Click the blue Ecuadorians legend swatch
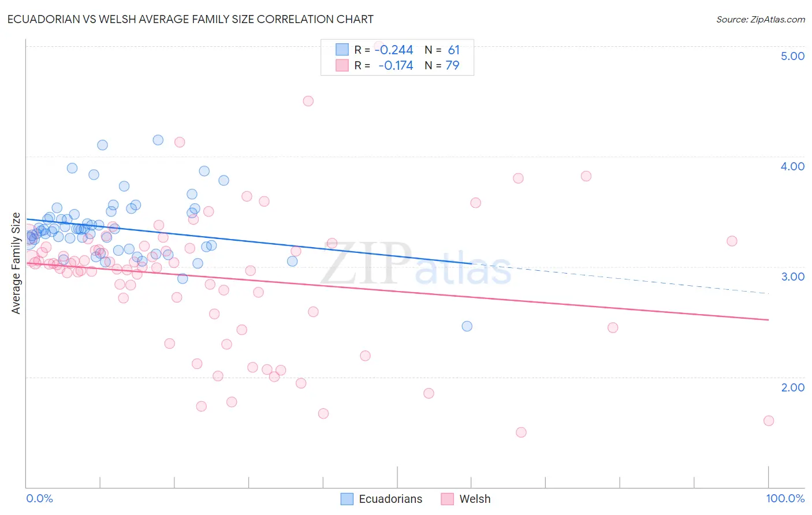 [x=347, y=499]
